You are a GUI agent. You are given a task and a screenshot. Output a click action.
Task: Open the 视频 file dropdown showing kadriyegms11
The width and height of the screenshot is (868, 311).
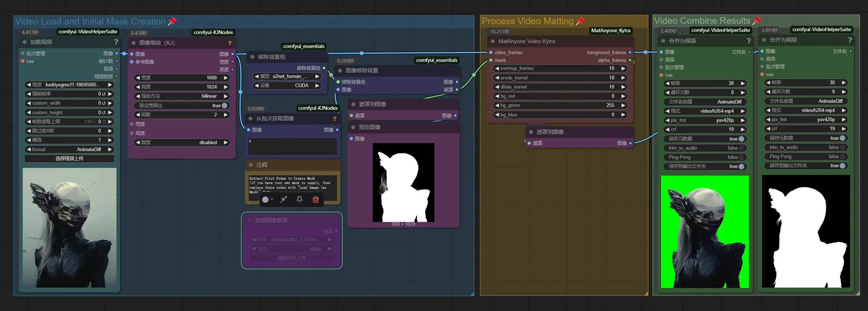70,85
